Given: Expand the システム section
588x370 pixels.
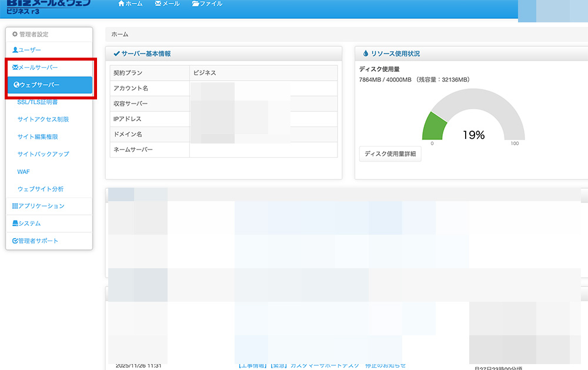Looking at the screenshot, I should 29,224.
